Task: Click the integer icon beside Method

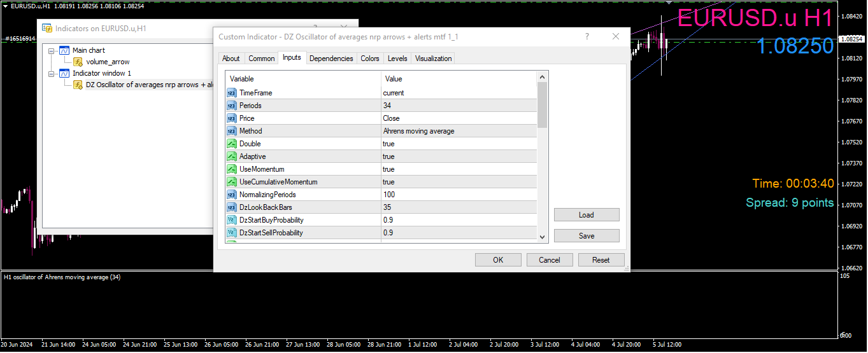Action: coord(232,131)
